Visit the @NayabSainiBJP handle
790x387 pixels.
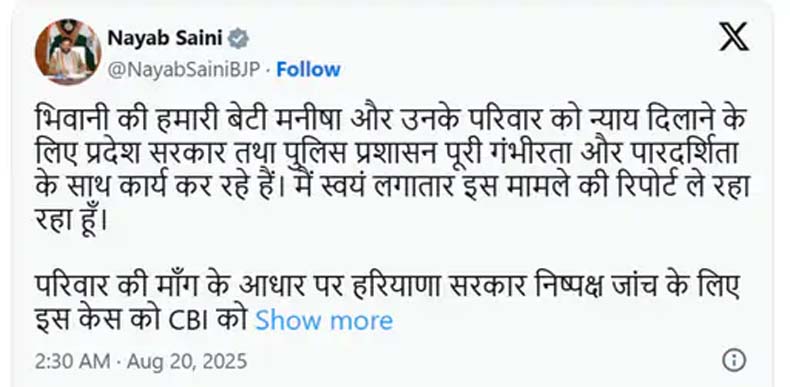tap(183, 70)
